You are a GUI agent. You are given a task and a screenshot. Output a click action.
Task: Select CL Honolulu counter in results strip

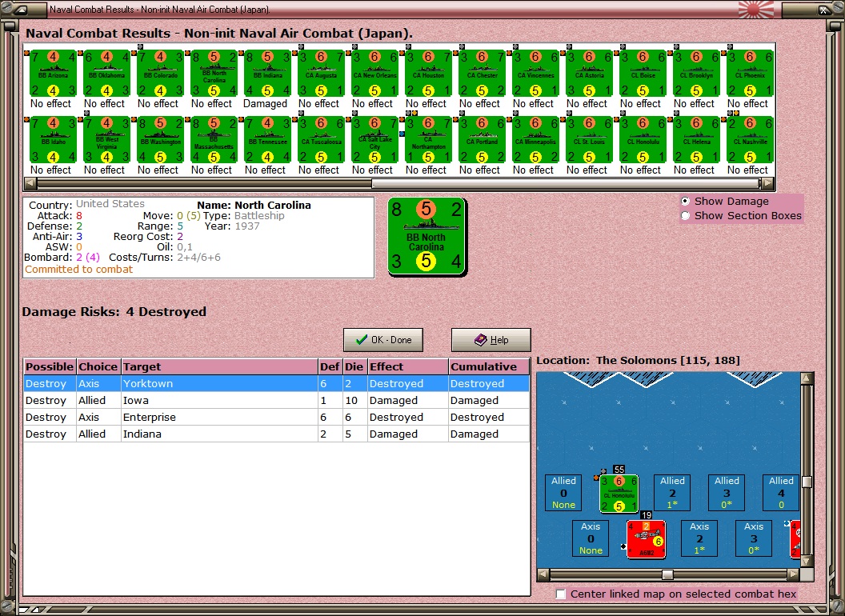click(x=643, y=140)
